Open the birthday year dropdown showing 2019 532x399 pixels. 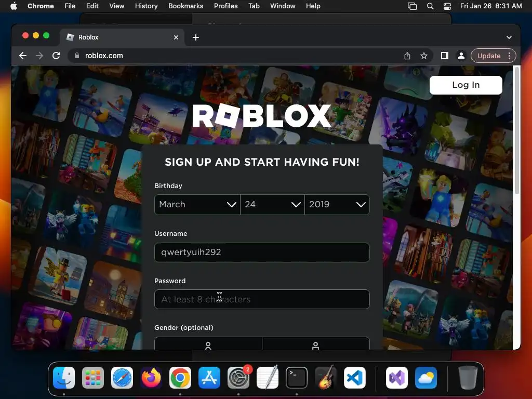point(337,204)
